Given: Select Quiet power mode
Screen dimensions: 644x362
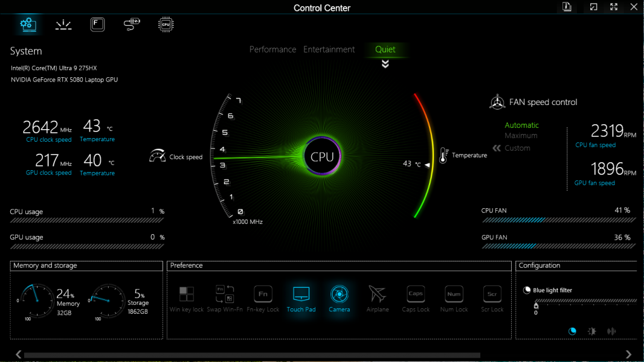Looking at the screenshot, I should [x=385, y=49].
